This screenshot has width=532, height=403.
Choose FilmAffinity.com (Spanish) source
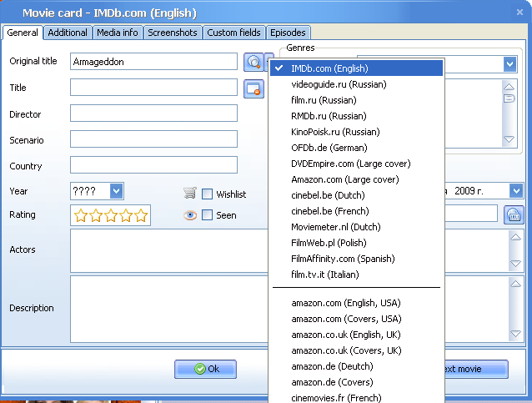point(356,259)
